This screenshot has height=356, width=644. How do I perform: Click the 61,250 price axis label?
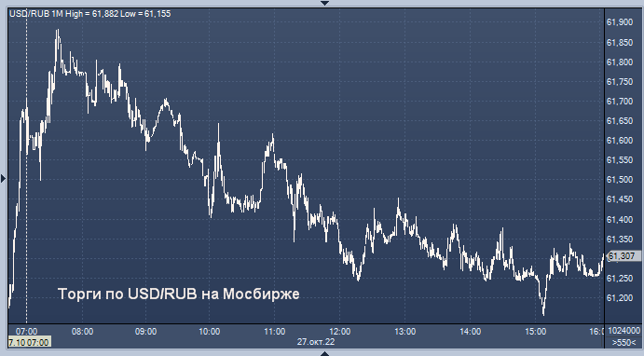(x=620, y=279)
